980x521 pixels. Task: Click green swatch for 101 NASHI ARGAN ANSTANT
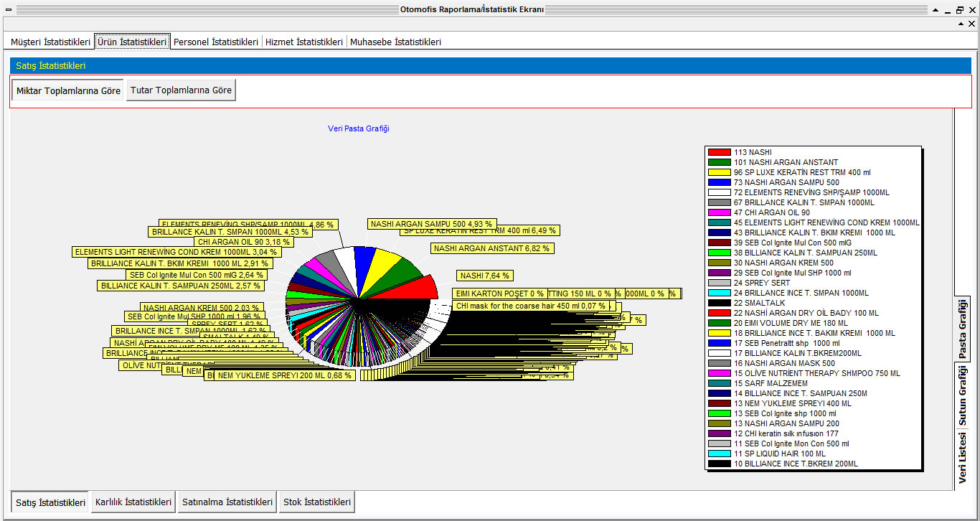tap(719, 162)
